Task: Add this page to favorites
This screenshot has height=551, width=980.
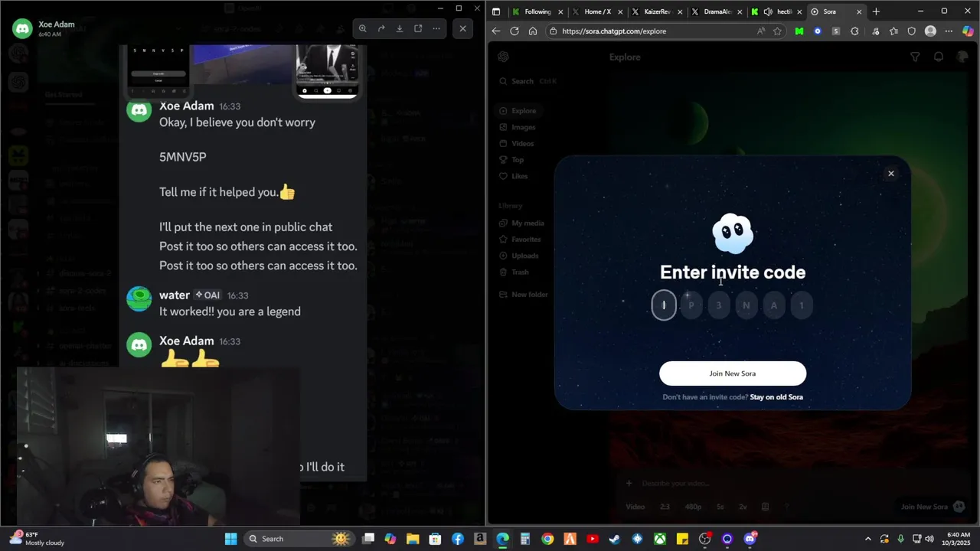Action: (x=778, y=31)
